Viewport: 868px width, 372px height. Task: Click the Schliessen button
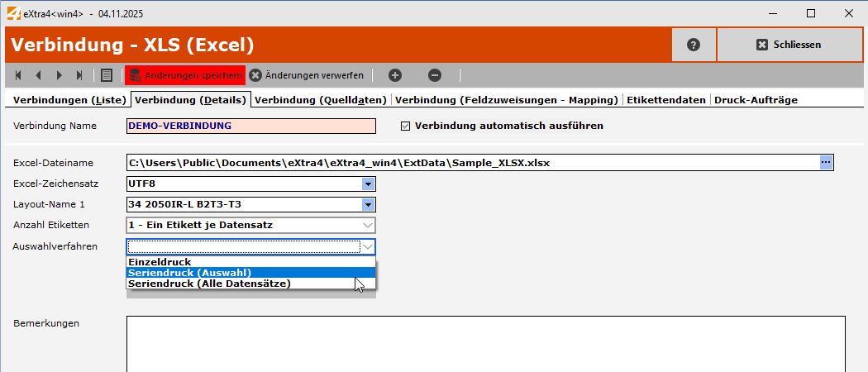(x=789, y=45)
